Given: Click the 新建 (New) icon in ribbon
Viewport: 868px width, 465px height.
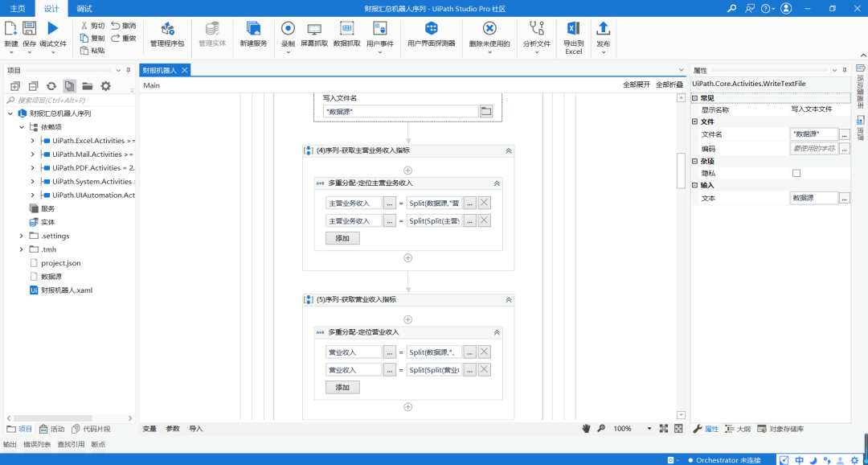Looking at the screenshot, I should tap(10, 29).
